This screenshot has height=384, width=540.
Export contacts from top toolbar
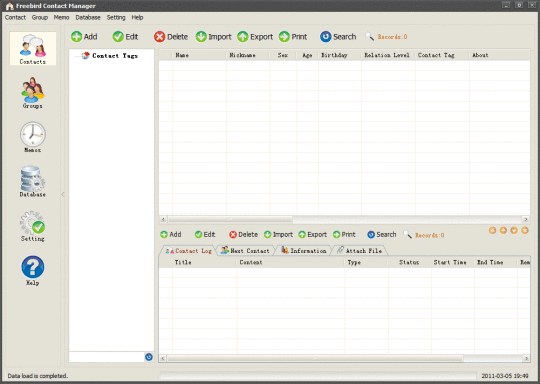click(255, 37)
